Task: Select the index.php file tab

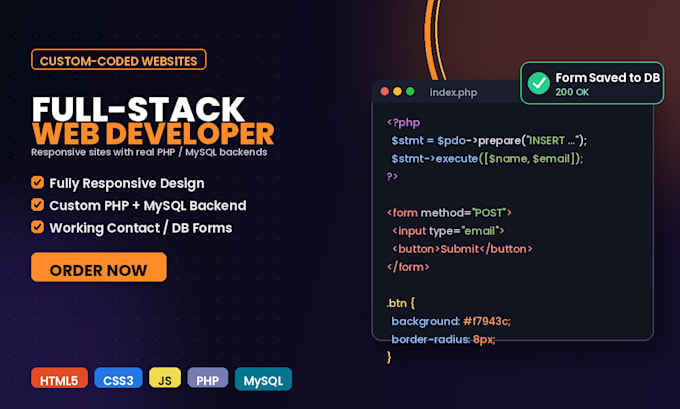Action: (453, 92)
